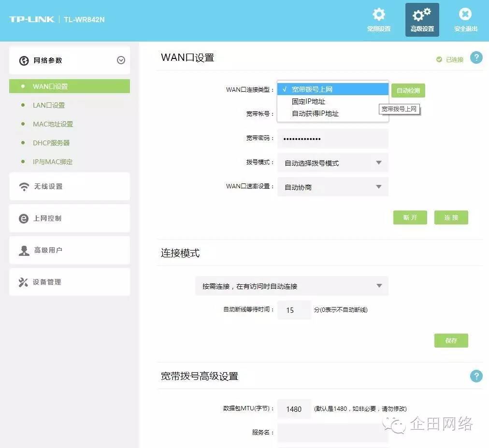Select the 设备管理 tools icon
Viewport: 489px width, 448px height.
coord(23,282)
